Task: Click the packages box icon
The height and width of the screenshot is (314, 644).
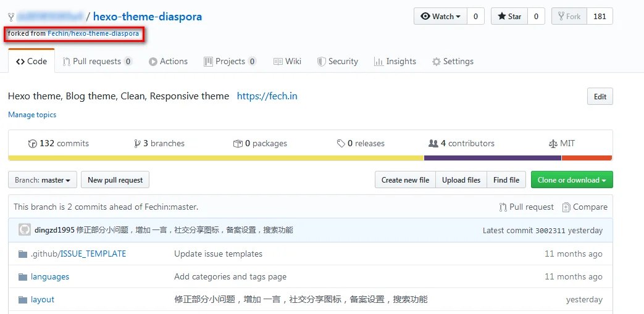Action: [237, 144]
